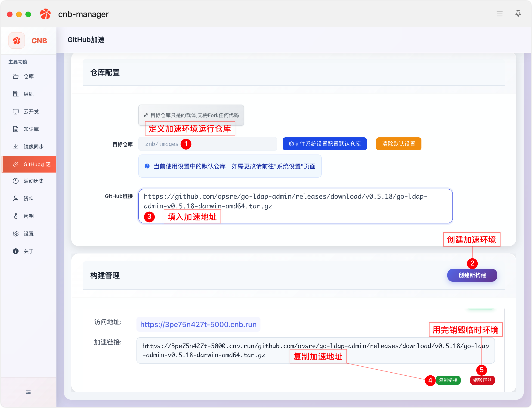This screenshot has height=408, width=532.
Task: Open 资料 profile page
Action: coord(29,199)
